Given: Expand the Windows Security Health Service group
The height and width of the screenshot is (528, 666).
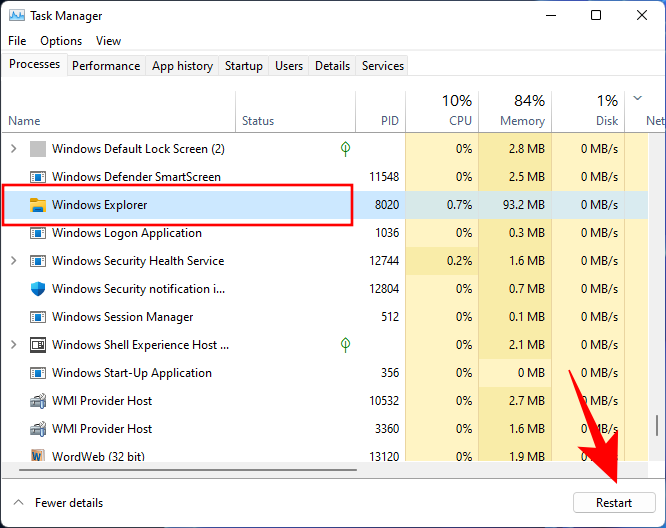Looking at the screenshot, I should pos(13,261).
